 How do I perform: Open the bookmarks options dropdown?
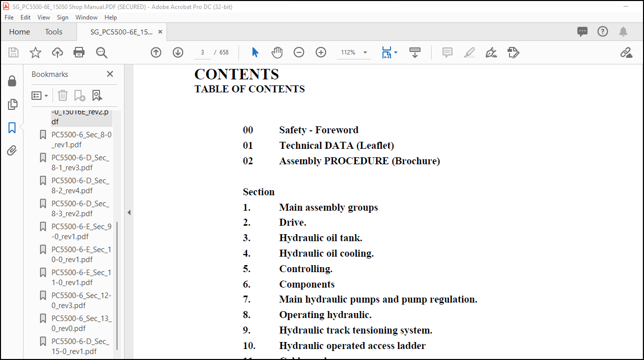click(x=40, y=95)
